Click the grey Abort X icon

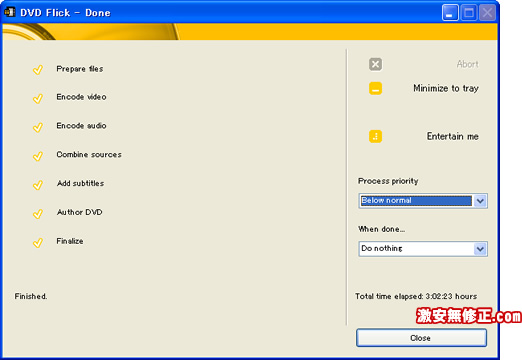click(x=375, y=64)
